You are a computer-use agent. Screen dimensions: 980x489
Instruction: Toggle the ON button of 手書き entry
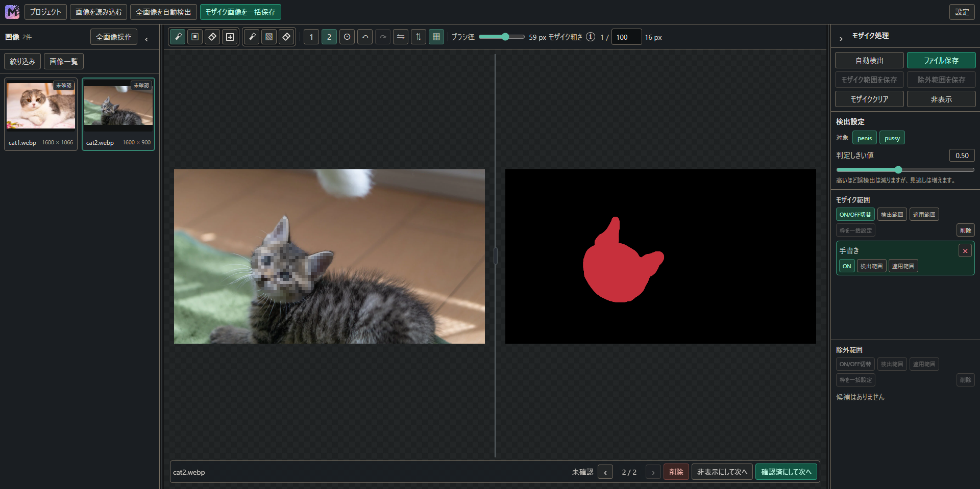click(x=847, y=266)
